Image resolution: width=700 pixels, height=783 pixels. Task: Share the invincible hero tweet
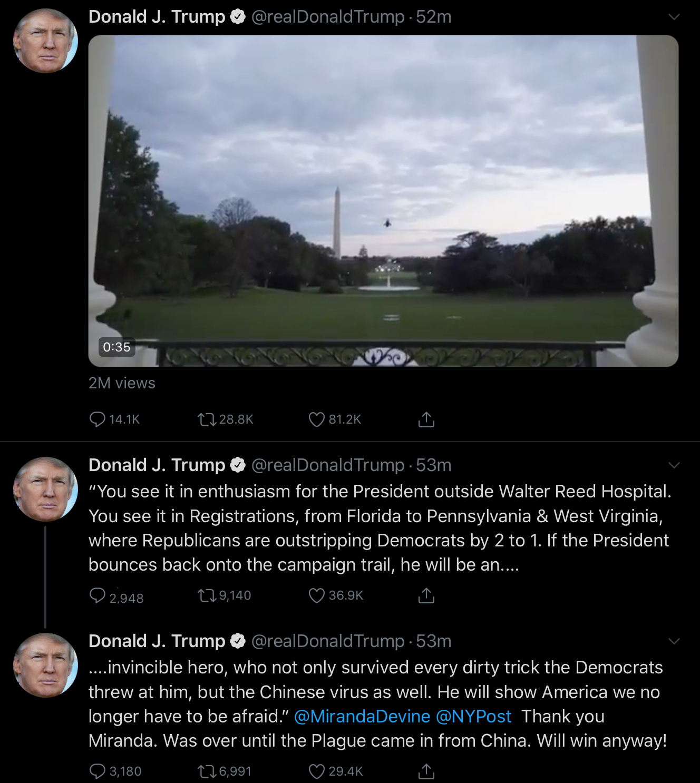(x=426, y=771)
